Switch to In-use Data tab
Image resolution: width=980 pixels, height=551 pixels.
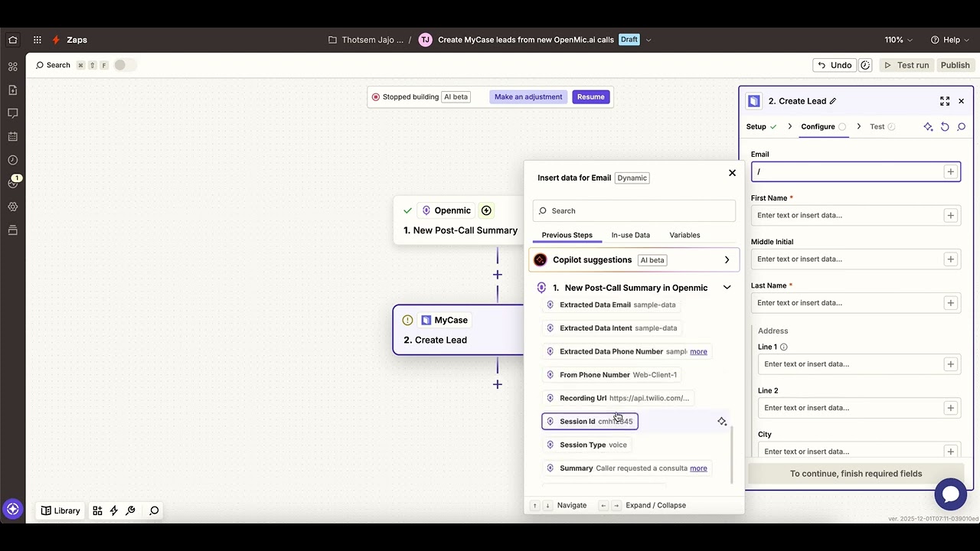631,235
